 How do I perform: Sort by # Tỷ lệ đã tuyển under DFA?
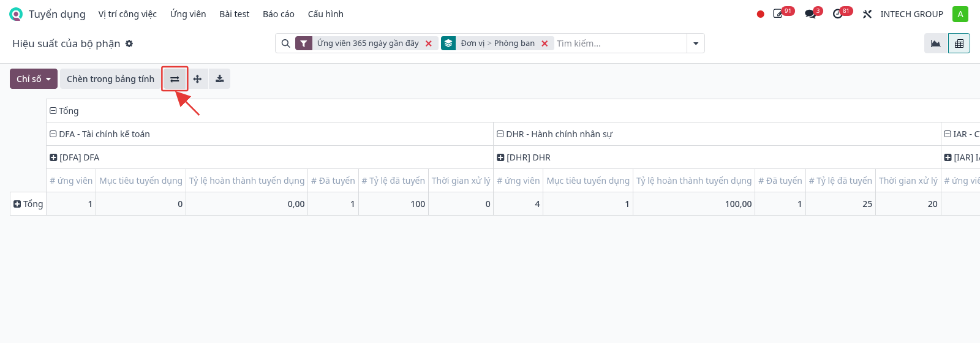click(393, 181)
